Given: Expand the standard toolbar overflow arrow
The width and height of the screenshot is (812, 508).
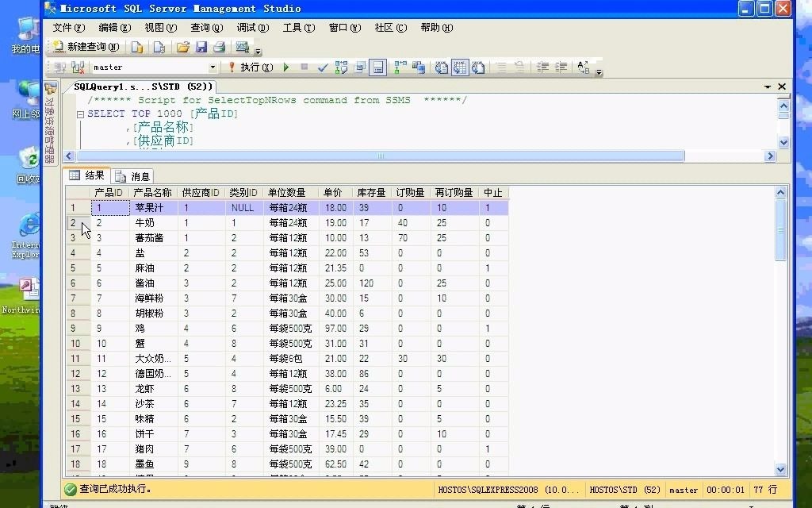Looking at the screenshot, I should (x=257, y=52).
